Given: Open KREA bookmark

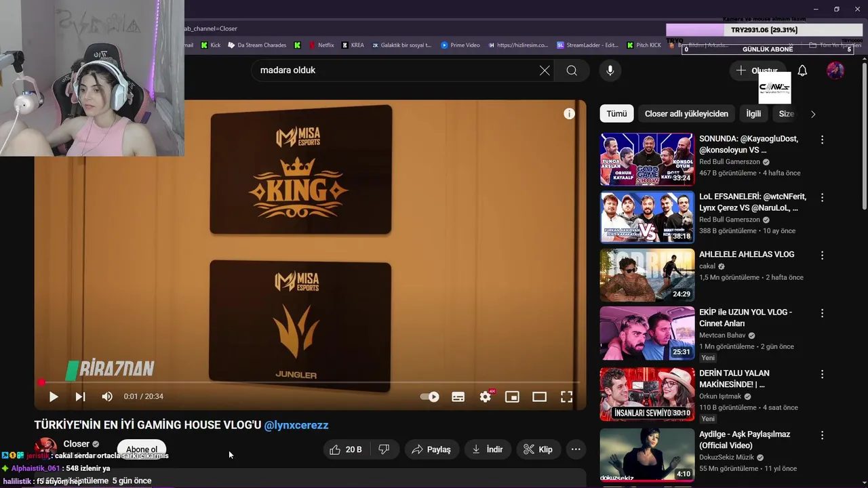Looking at the screenshot, I should pos(353,45).
